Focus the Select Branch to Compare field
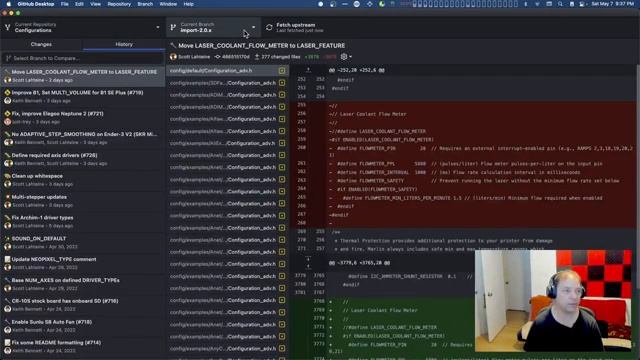The height and width of the screenshot is (360, 640). coord(83,58)
